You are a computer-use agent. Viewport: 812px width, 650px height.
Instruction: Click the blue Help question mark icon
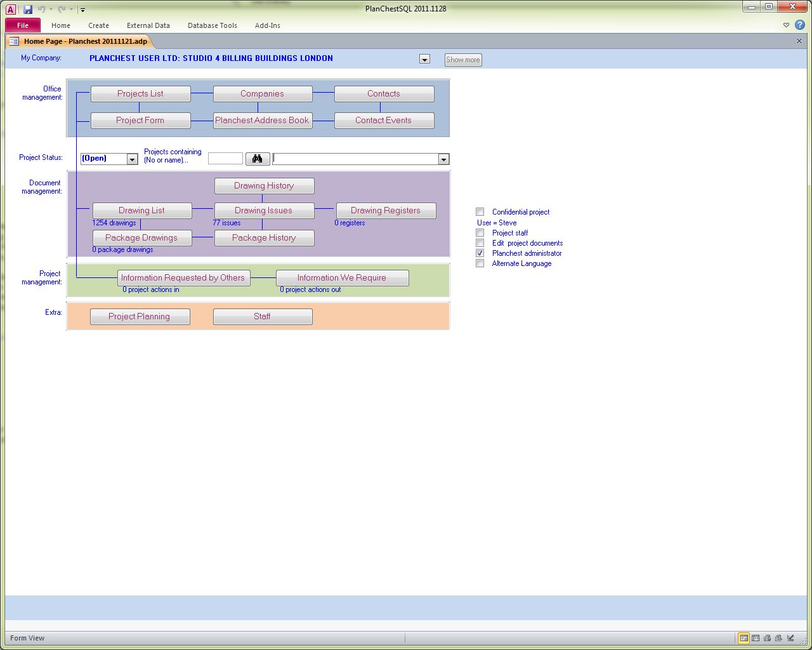800,25
